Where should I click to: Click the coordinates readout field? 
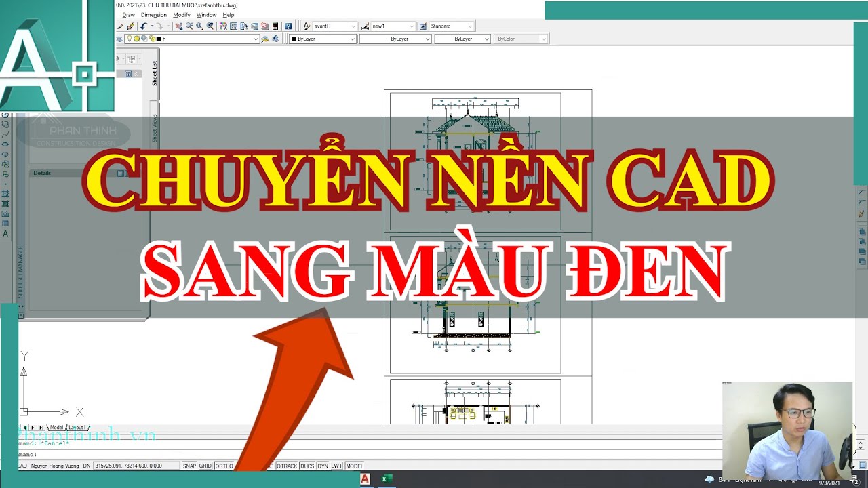pyautogui.click(x=136, y=466)
